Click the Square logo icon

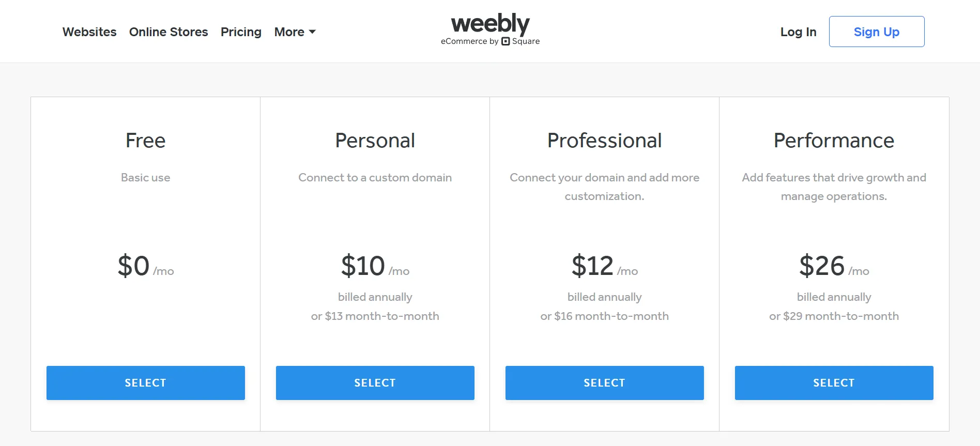coord(507,41)
